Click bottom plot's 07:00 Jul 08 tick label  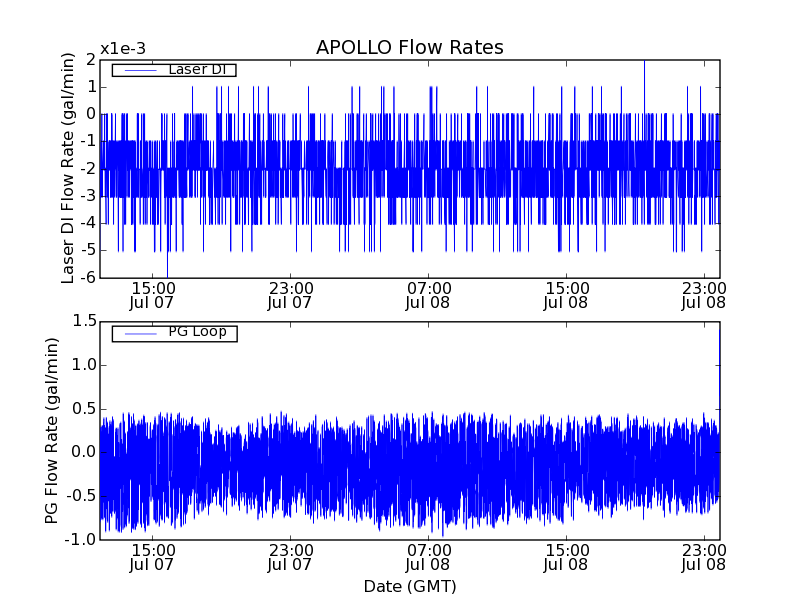coord(428,558)
